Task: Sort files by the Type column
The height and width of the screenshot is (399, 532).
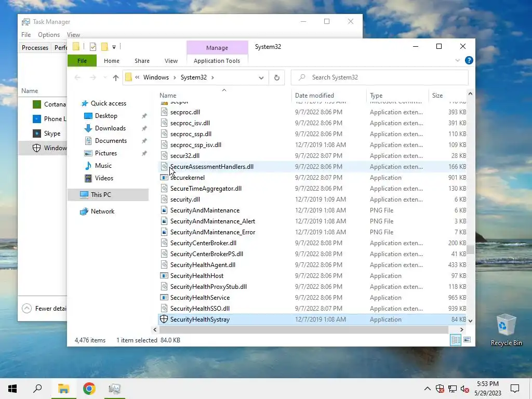Action: [397, 96]
